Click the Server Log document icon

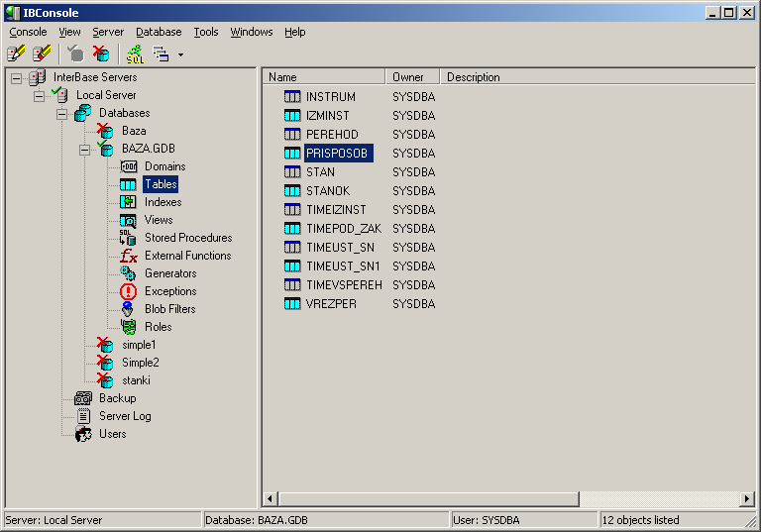point(83,416)
